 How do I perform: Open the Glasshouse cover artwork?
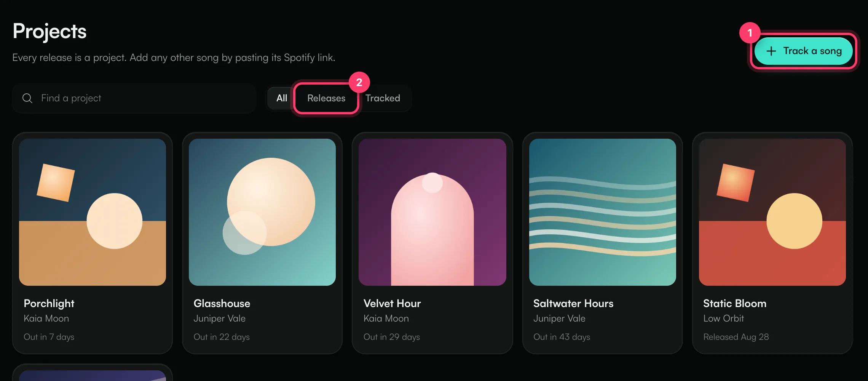[x=262, y=212]
